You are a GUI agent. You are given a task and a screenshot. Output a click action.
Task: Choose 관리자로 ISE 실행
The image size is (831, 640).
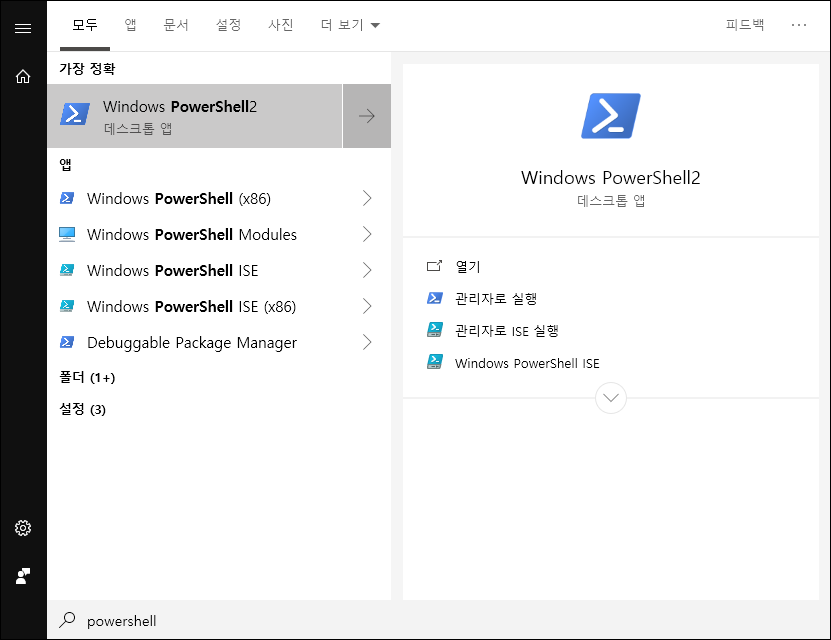coord(507,331)
